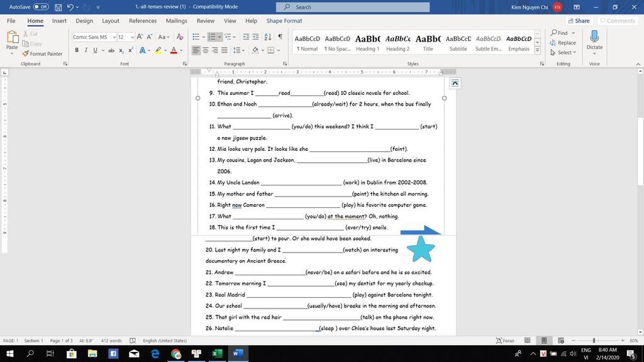The image size is (644, 362).
Task: Click the Increase Indent icon
Action: 255,37
